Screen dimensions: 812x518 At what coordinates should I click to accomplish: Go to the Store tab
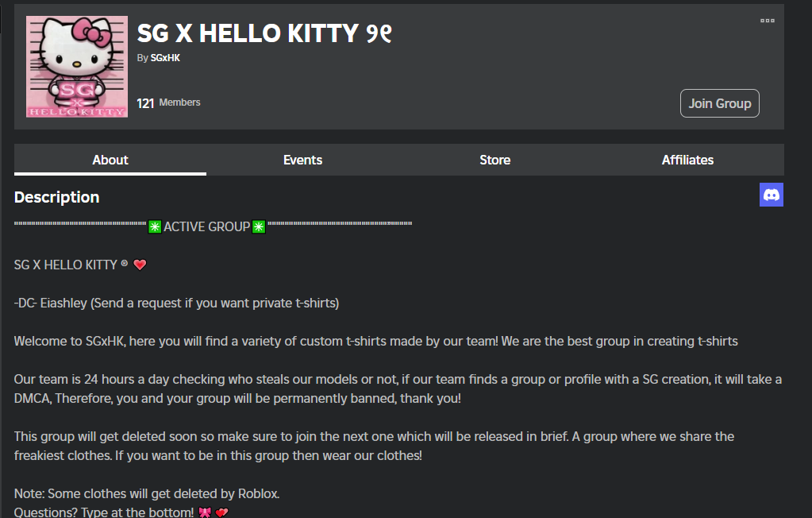pos(495,160)
